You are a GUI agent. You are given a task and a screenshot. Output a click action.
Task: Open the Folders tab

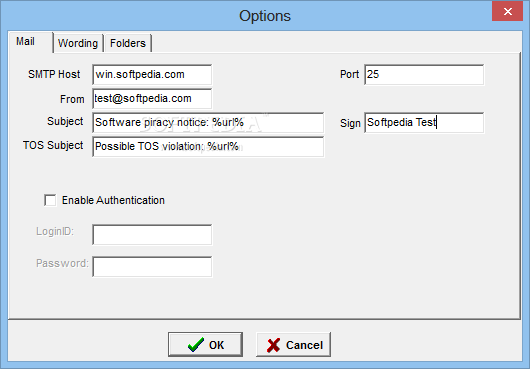128,43
